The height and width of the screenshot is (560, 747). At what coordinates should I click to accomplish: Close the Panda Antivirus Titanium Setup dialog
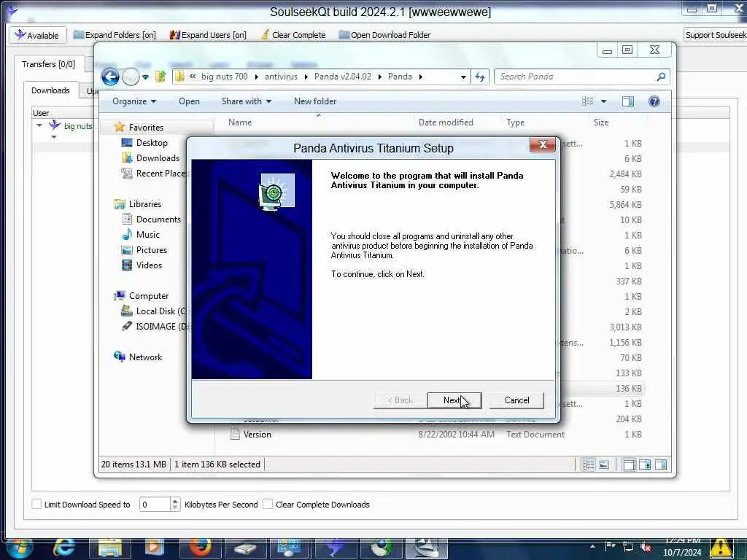click(x=542, y=144)
